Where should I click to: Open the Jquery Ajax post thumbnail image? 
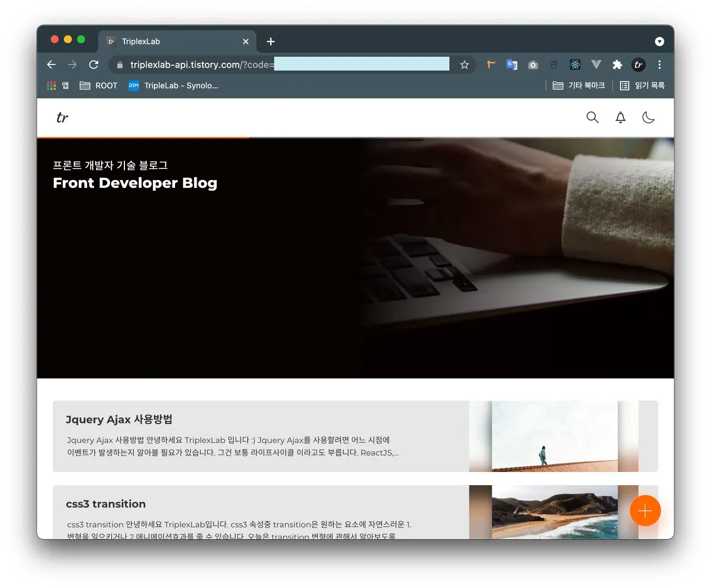point(554,436)
